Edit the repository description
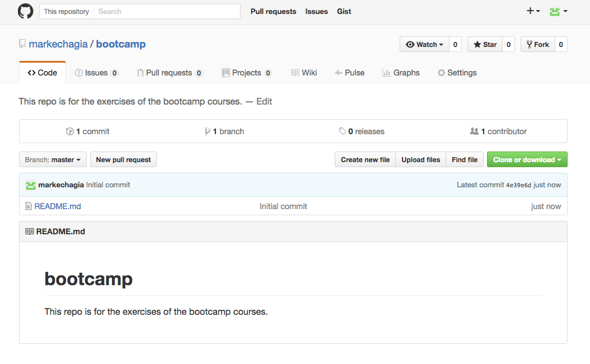The height and width of the screenshot is (364, 590). click(264, 102)
